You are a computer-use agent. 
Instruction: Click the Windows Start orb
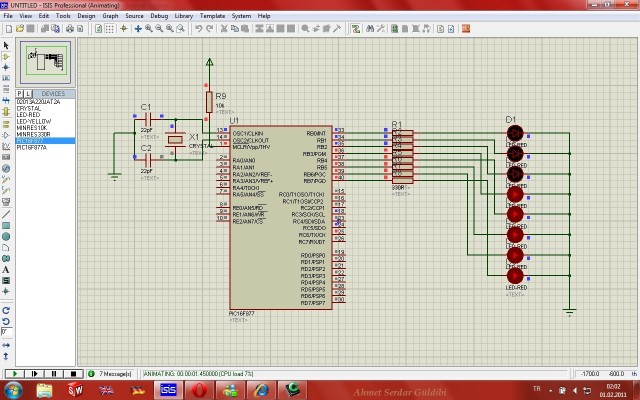tap(13, 390)
